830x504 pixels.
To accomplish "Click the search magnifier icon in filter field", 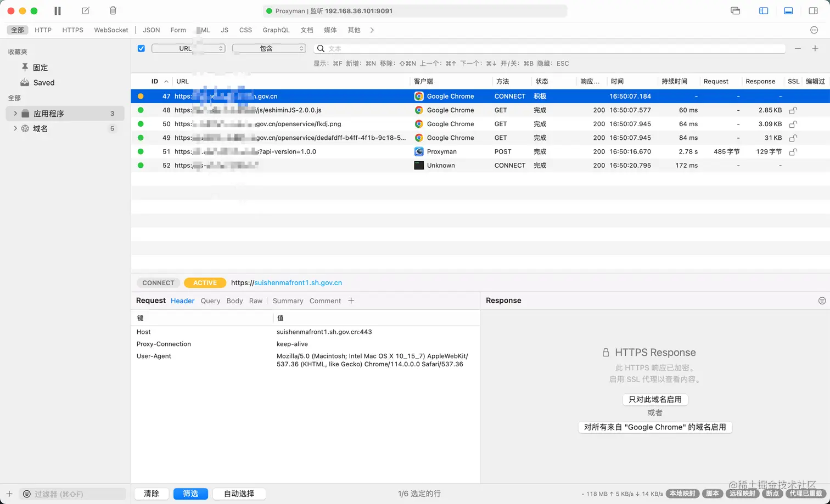I will pyautogui.click(x=321, y=48).
